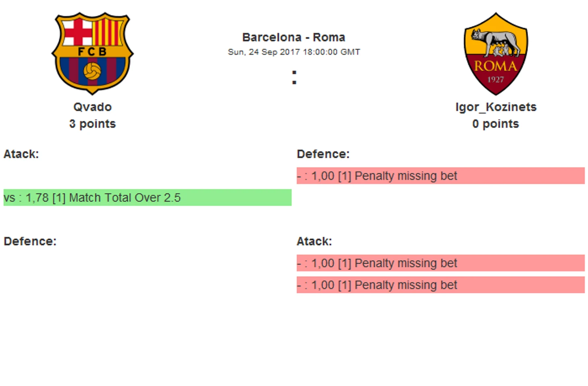Image resolution: width=588 pixels, height=386 pixels.
Task: Click Qvado's 3 points label
Action: tap(92, 124)
